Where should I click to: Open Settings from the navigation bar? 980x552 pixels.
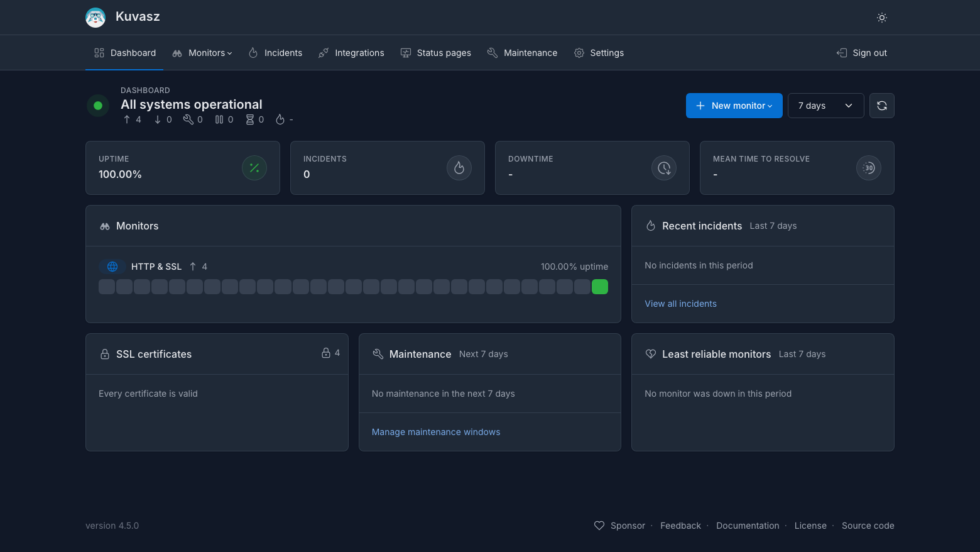599,53
